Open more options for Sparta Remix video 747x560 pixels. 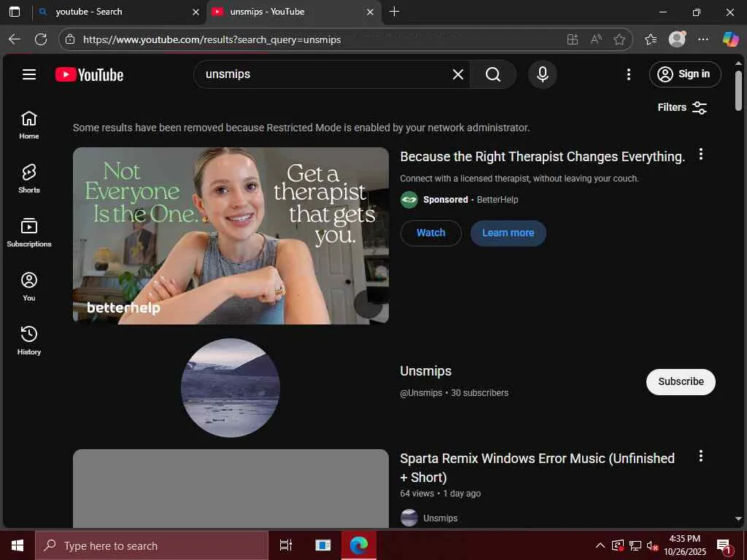point(700,456)
